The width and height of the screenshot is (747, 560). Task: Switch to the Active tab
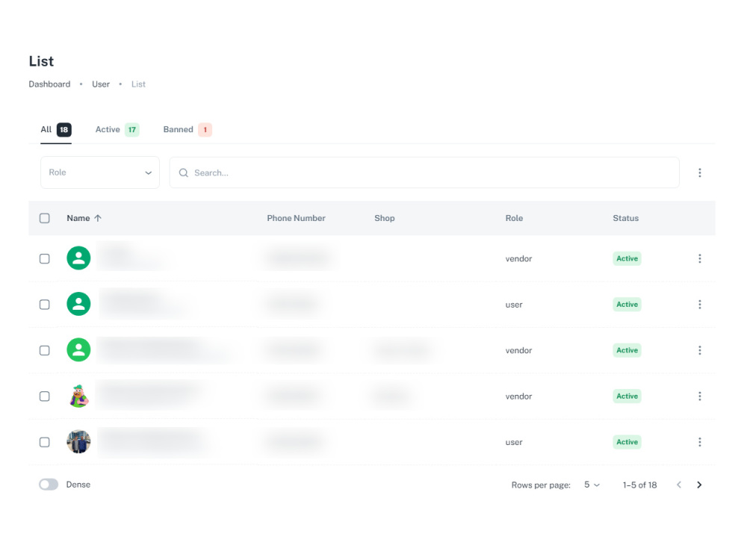117,129
